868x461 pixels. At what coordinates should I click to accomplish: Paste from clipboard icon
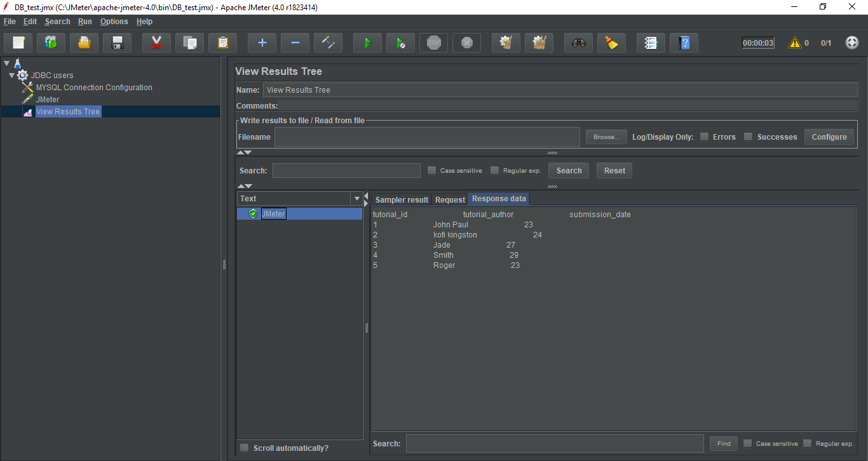click(x=223, y=43)
